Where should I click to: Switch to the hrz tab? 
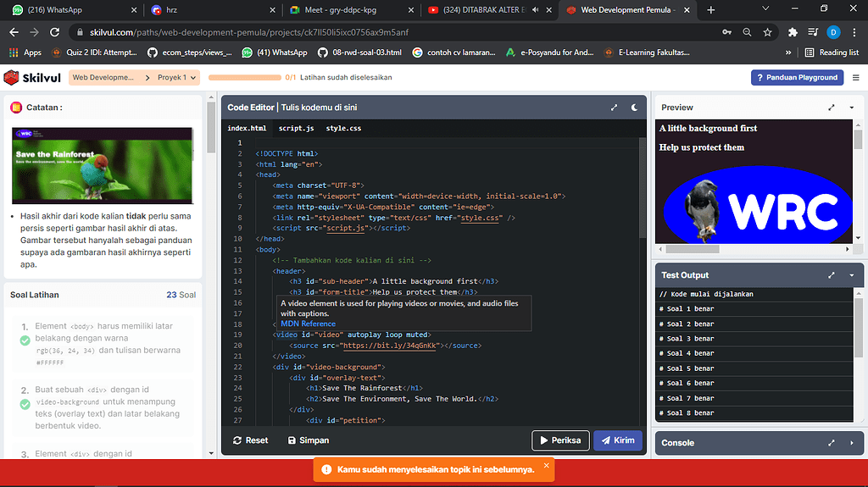[x=213, y=10]
